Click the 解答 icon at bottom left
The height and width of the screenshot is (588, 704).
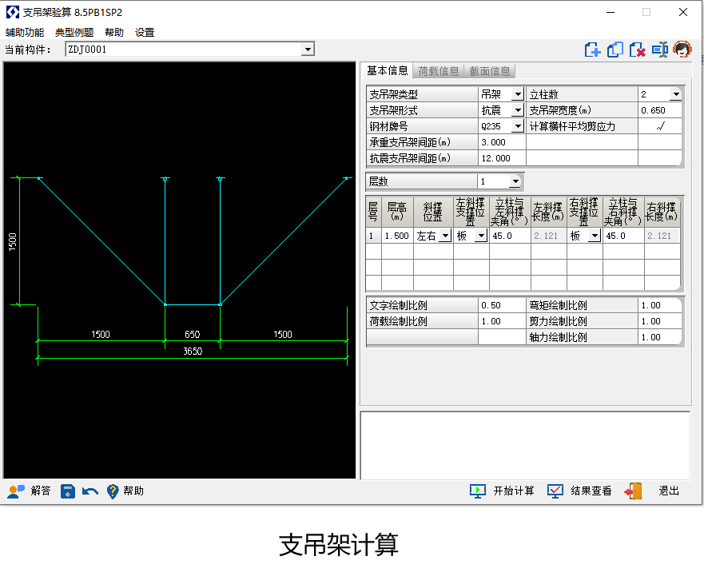coord(29,491)
